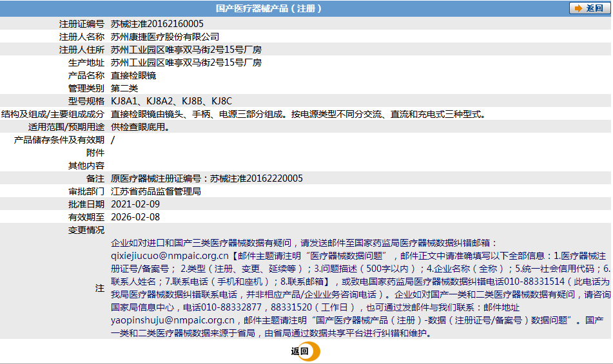
Task: Click the label 适用范围/预期用途
Action: (x=66, y=127)
